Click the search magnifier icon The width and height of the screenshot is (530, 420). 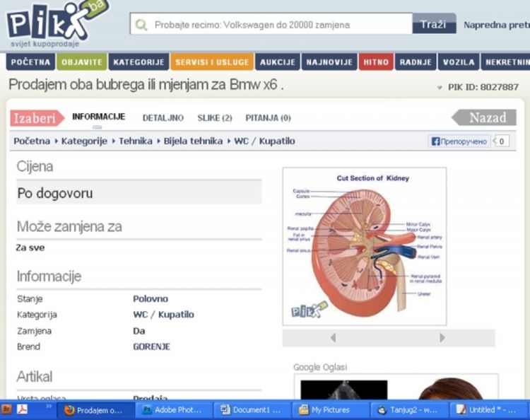(x=141, y=25)
